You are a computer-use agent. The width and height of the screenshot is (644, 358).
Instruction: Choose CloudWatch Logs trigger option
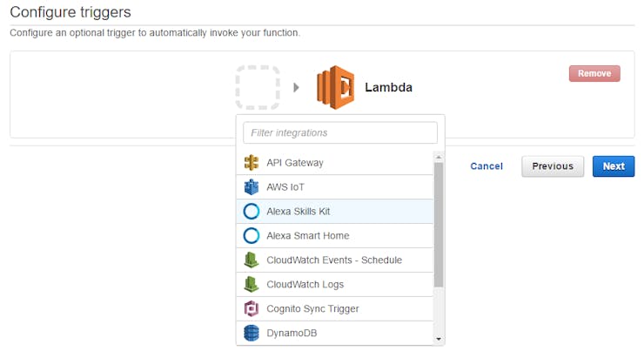(335, 284)
